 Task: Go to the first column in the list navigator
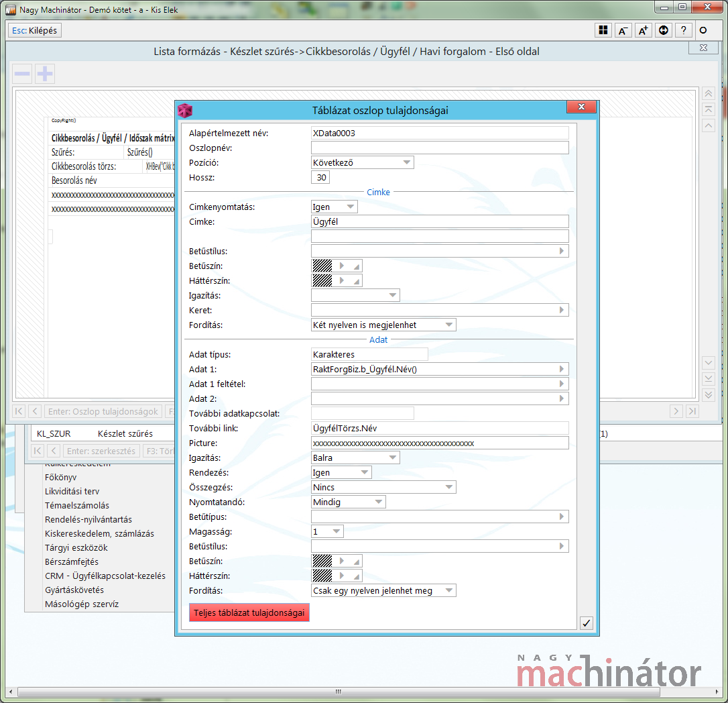(x=19, y=411)
